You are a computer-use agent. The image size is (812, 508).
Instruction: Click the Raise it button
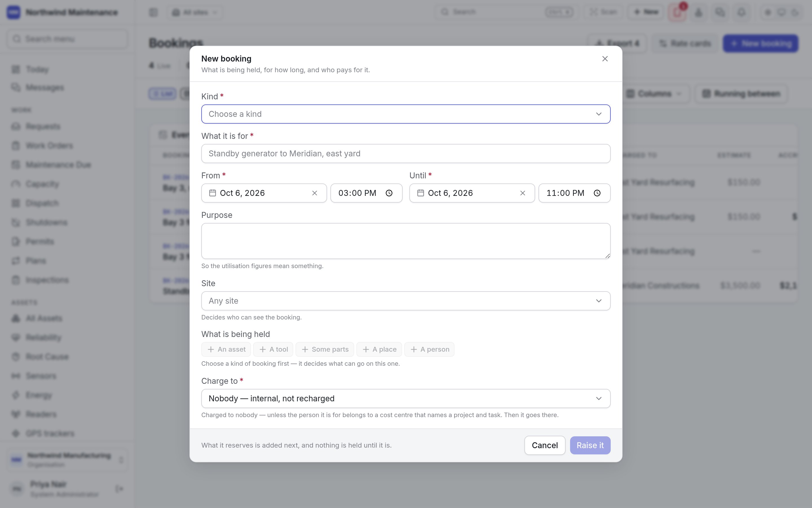[590, 445]
